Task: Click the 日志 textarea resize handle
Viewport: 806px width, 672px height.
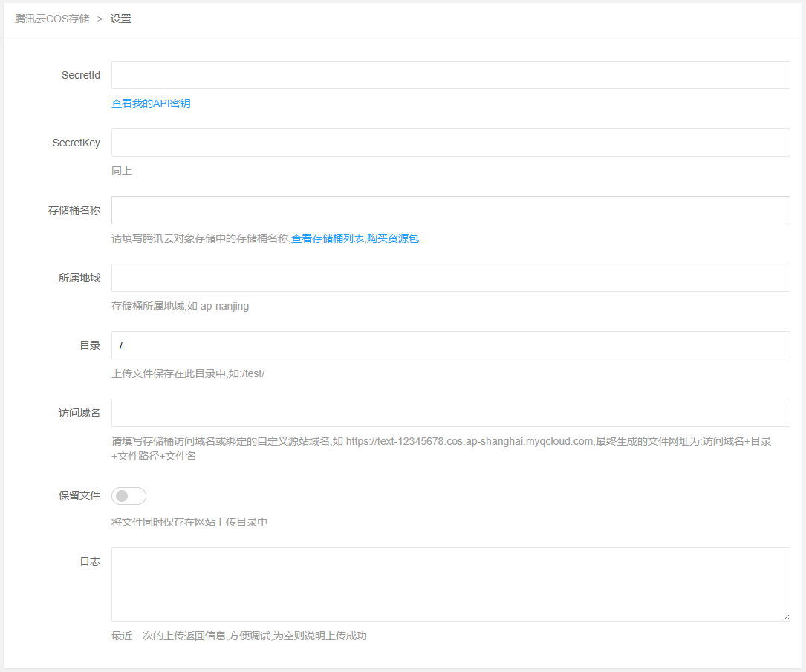Action: tap(786, 617)
